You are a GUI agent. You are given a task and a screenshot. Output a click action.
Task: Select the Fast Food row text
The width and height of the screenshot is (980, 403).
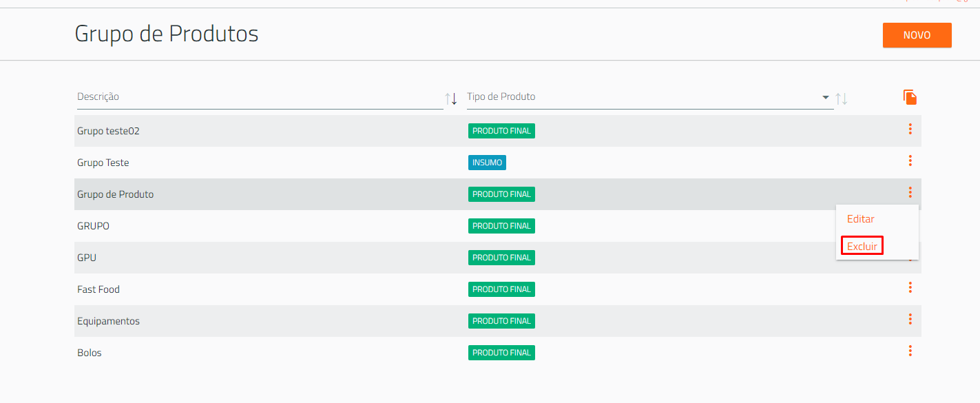click(x=98, y=289)
